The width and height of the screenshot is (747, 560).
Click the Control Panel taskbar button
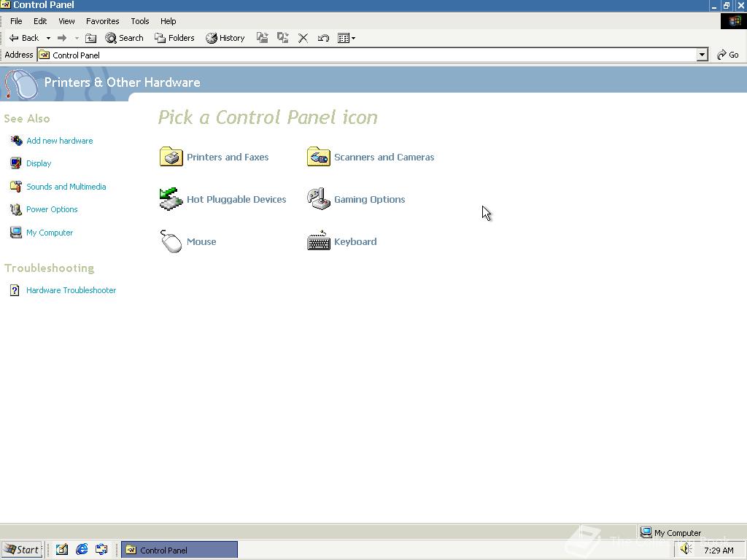[x=179, y=550]
